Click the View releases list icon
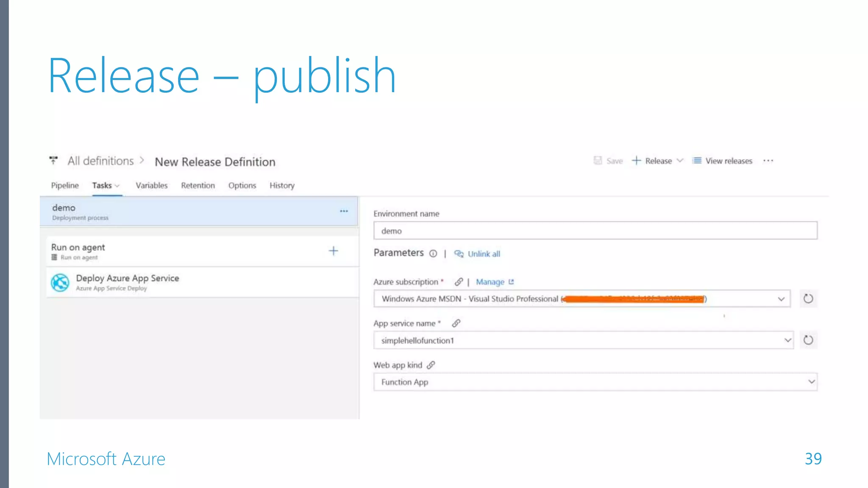The image size is (868, 488). tap(697, 161)
